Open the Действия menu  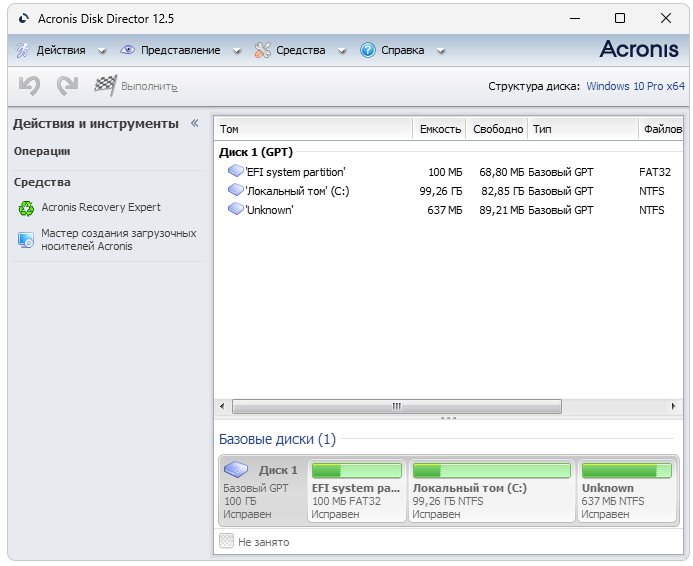61,50
